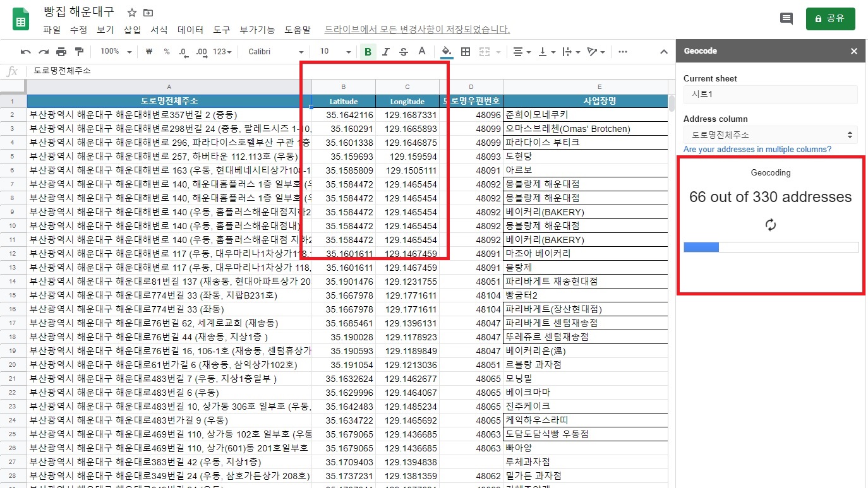Select cell 파라다이스 부티크
Viewport: 868px width, 488px height.
click(585, 143)
